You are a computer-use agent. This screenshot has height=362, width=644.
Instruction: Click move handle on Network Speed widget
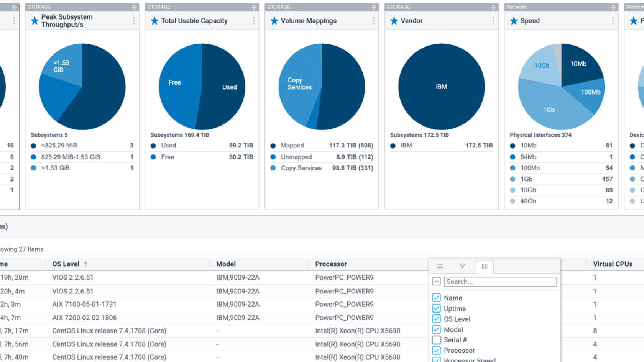pyautogui.click(x=613, y=7)
